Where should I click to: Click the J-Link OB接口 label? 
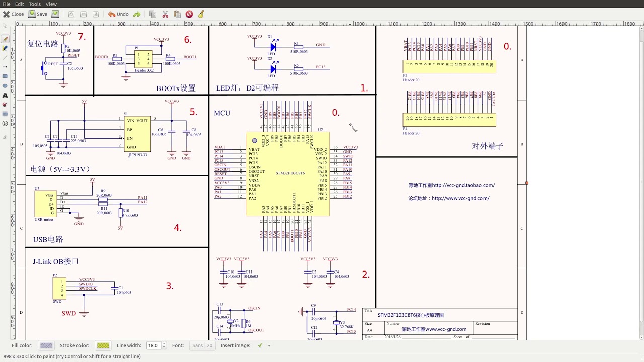(x=56, y=261)
